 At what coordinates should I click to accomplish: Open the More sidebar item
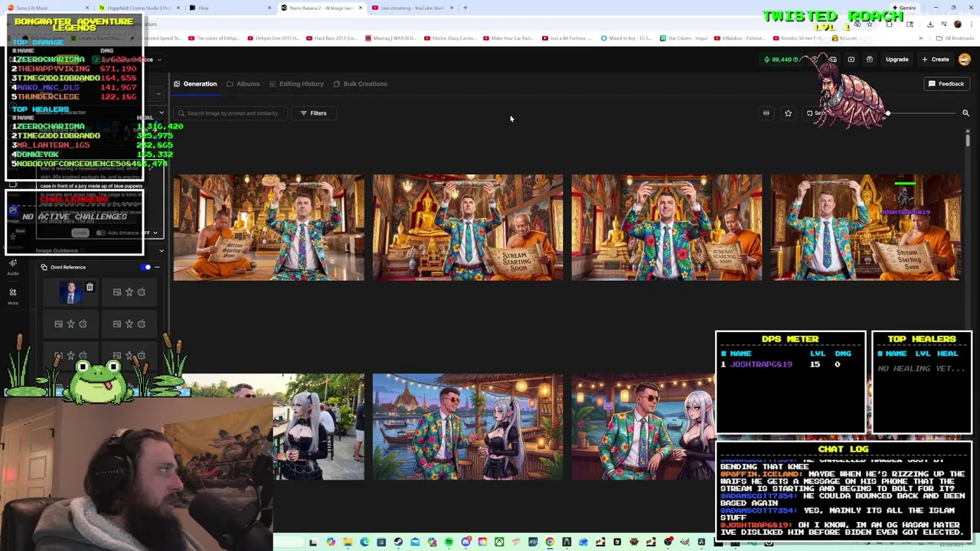13,296
